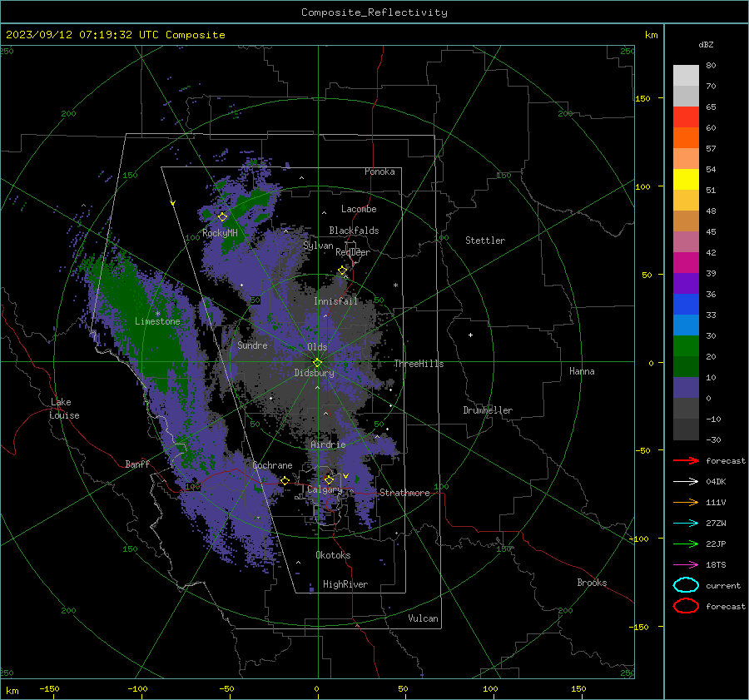Click the Okotoks city label
This screenshot has height=700, width=749.
(x=333, y=554)
